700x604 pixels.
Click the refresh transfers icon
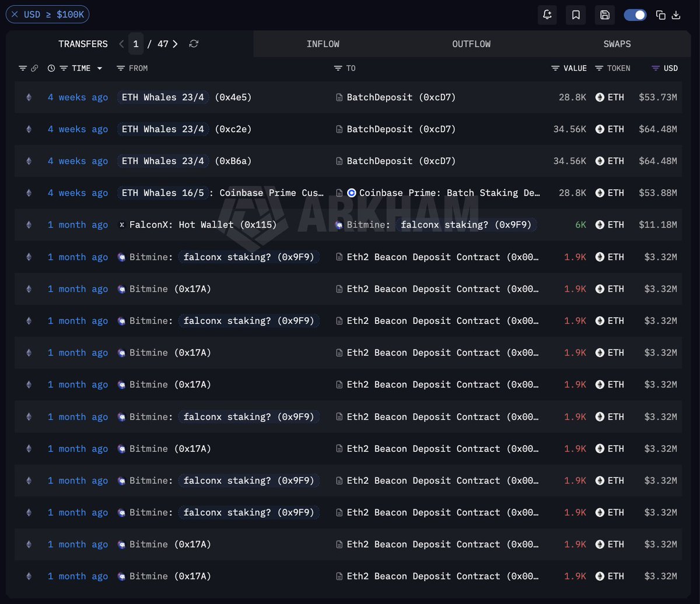click(194, 44)
